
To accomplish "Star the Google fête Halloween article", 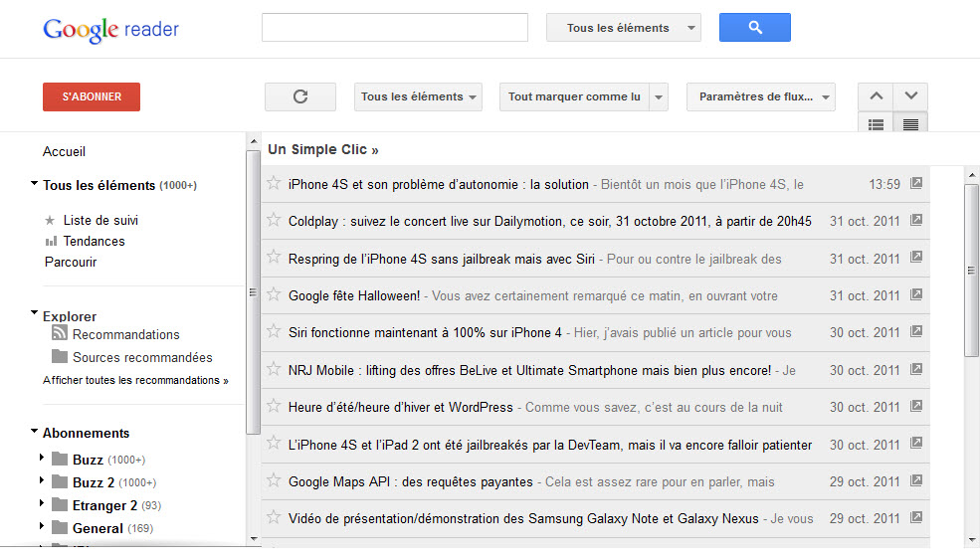I will [274, 294].
